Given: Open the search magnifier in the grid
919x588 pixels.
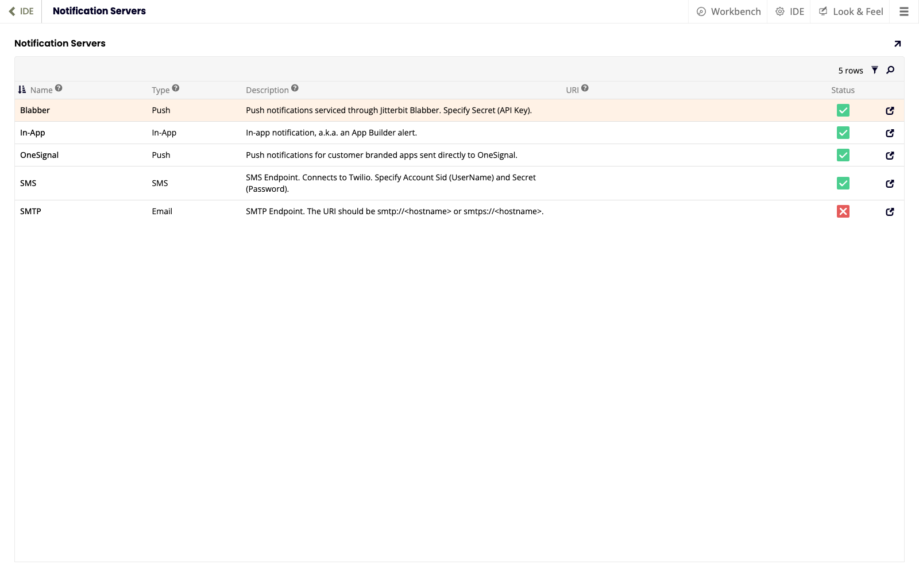Looking at the screenshot, I should [890, 69].
